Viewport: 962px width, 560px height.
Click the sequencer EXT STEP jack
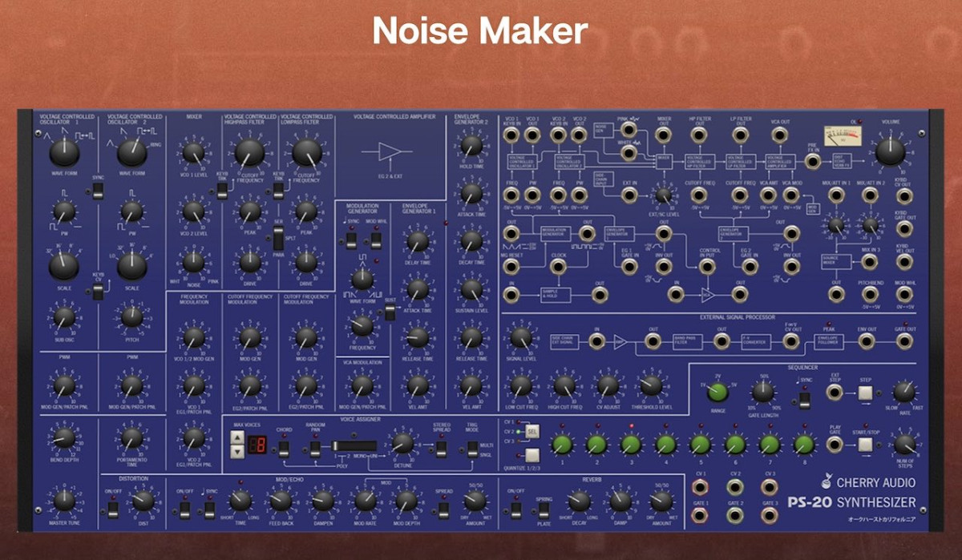(835, 392)
